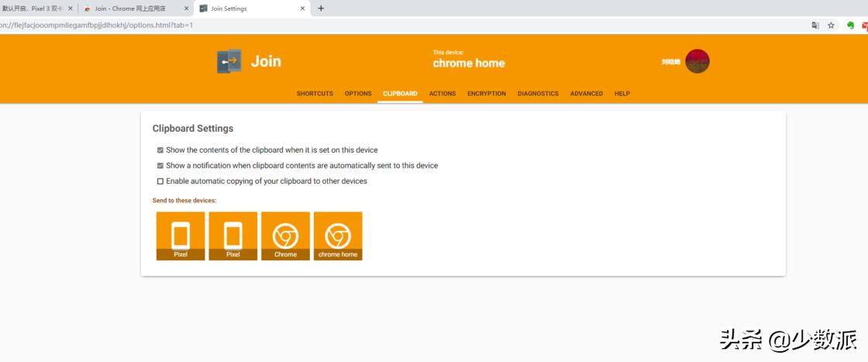The height and width of the screenshot is (362, 868).
Task: Click the Join app logo icon
Action: [x=229, y=61]
